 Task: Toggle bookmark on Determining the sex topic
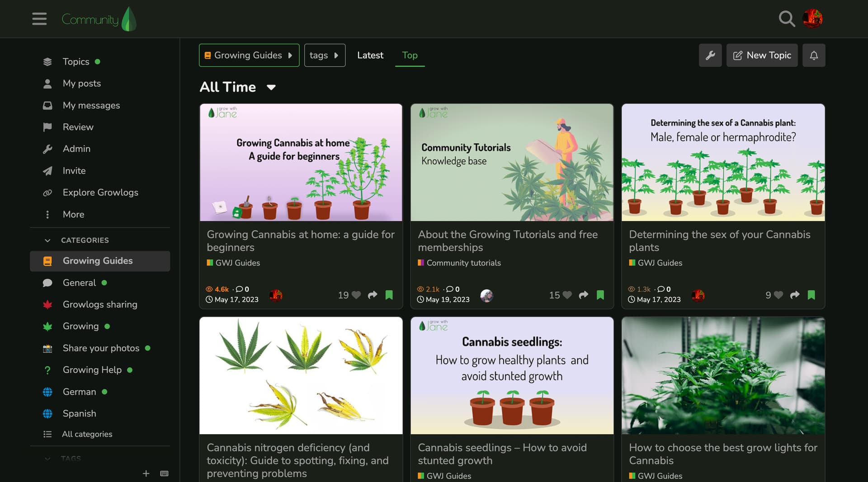pos(811,295)
